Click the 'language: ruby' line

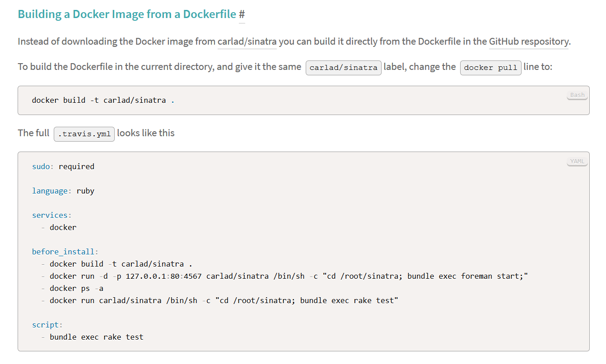[x=63, y=191]
